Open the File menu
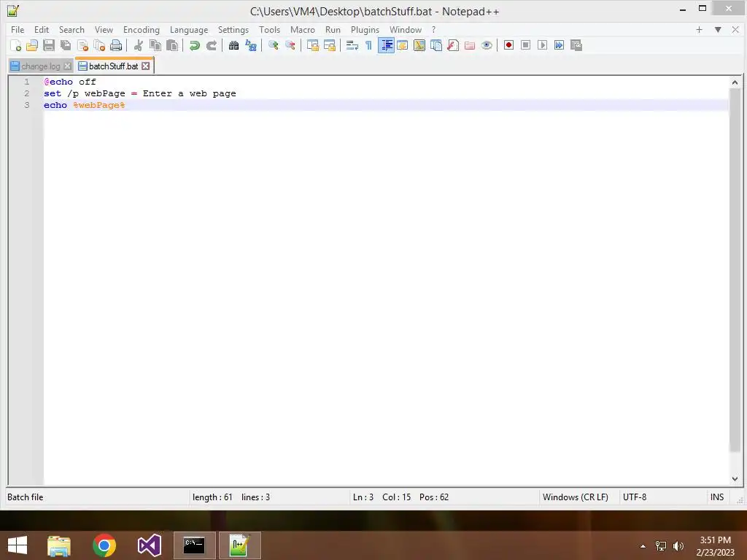Viewport: 747px width, 560px height. [x=18, y=29]
